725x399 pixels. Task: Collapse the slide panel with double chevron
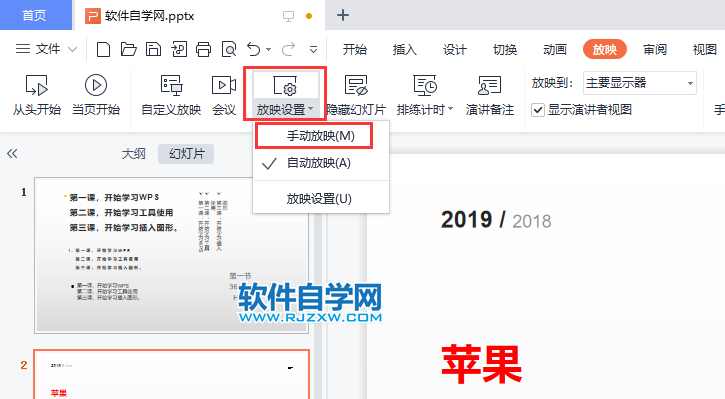point(12,153)
